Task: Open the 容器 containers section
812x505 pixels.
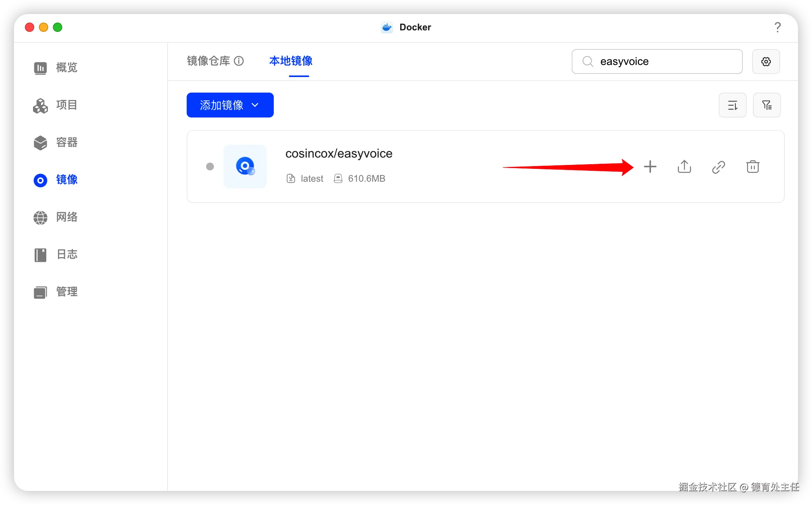Action: click(56, 142)
